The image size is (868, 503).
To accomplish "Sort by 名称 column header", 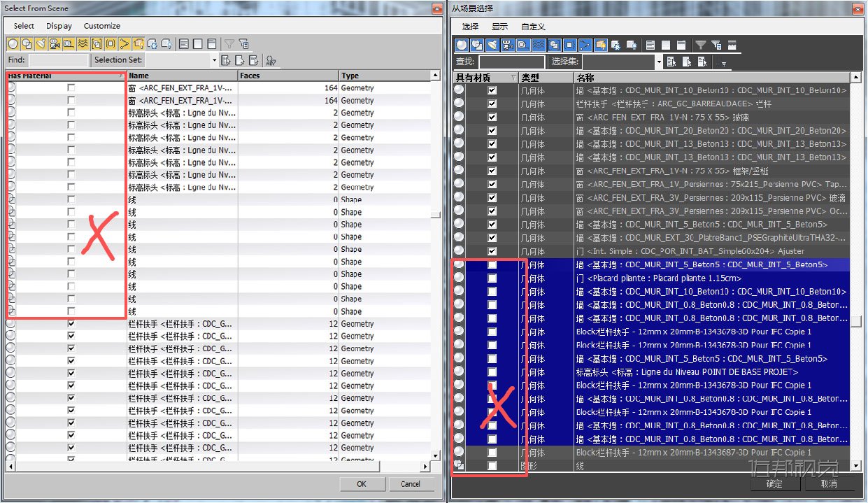I will point(712,77).
